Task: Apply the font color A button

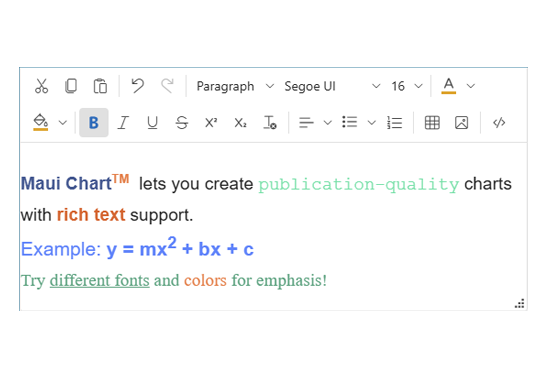Action: click(449, 86)
